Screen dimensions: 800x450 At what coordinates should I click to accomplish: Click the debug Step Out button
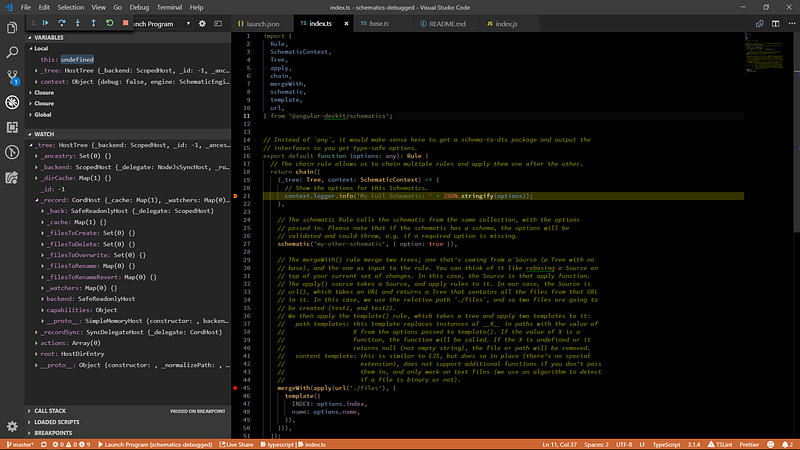point(93,23)
